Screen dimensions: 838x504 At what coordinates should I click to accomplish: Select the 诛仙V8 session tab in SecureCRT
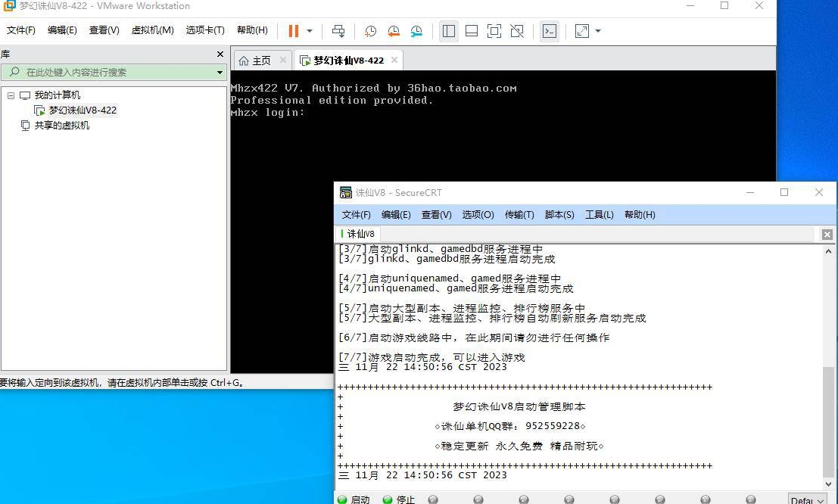357,234
